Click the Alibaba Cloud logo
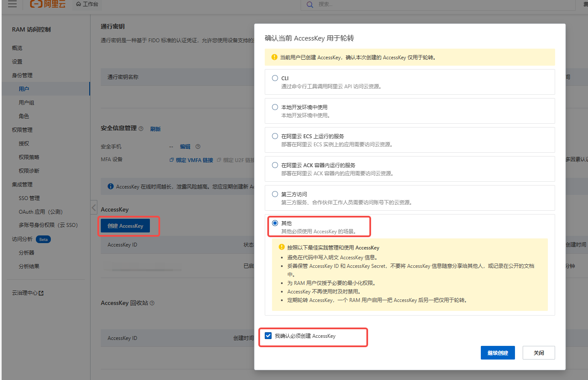 click(48, 4)
